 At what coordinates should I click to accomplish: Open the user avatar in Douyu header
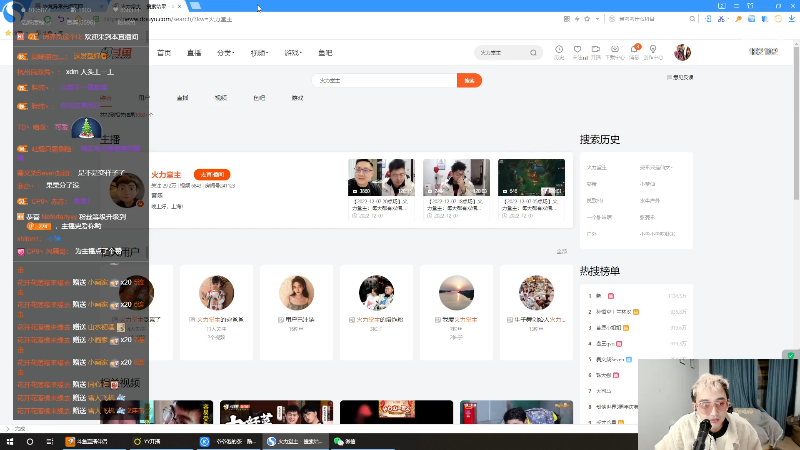pos(682,52)
